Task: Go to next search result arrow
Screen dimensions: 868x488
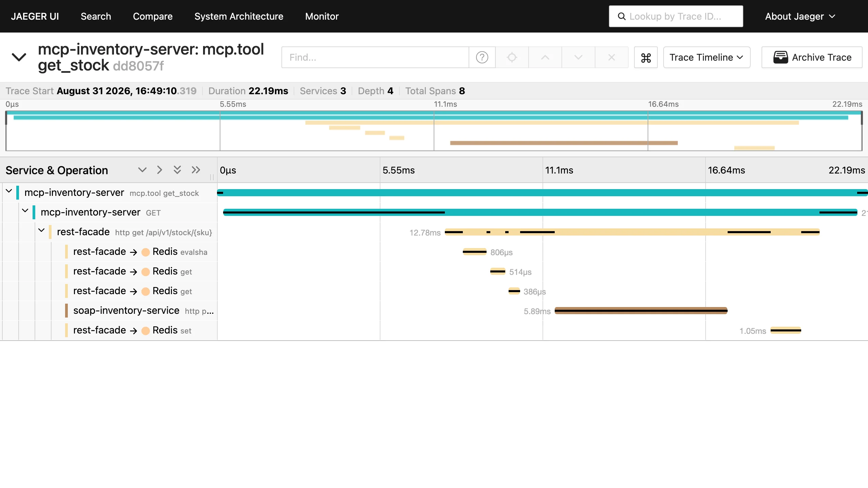Action: point(578,57)
